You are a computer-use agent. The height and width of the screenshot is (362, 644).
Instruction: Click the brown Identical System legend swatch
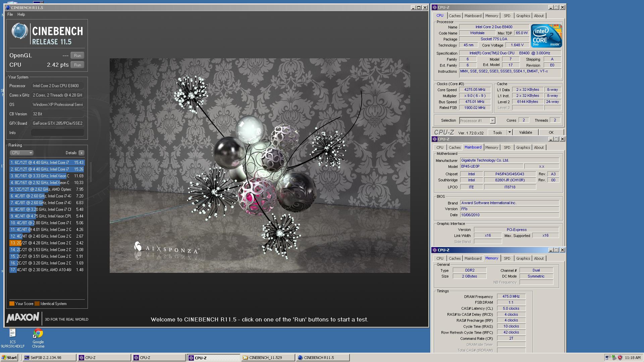point(37,304)
